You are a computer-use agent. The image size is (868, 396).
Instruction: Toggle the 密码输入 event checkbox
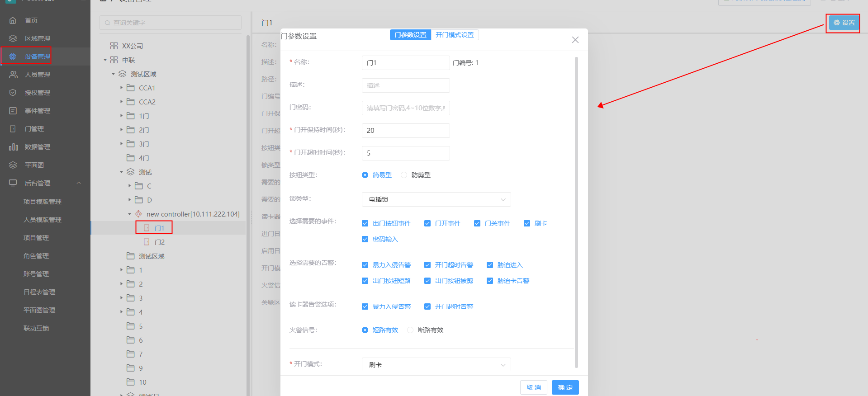point(365,239)
